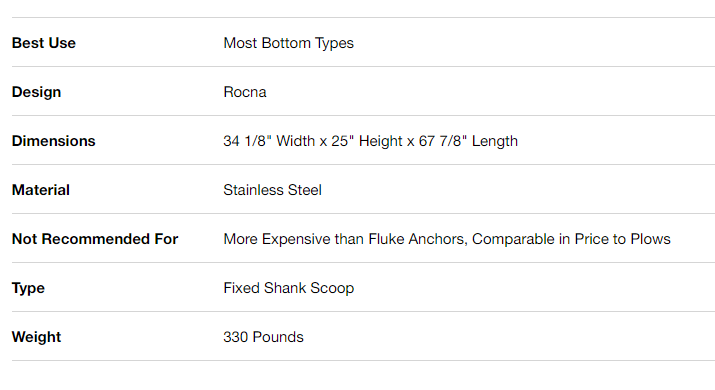
Task: Select the Rocna design value
Action: (245, 92)
